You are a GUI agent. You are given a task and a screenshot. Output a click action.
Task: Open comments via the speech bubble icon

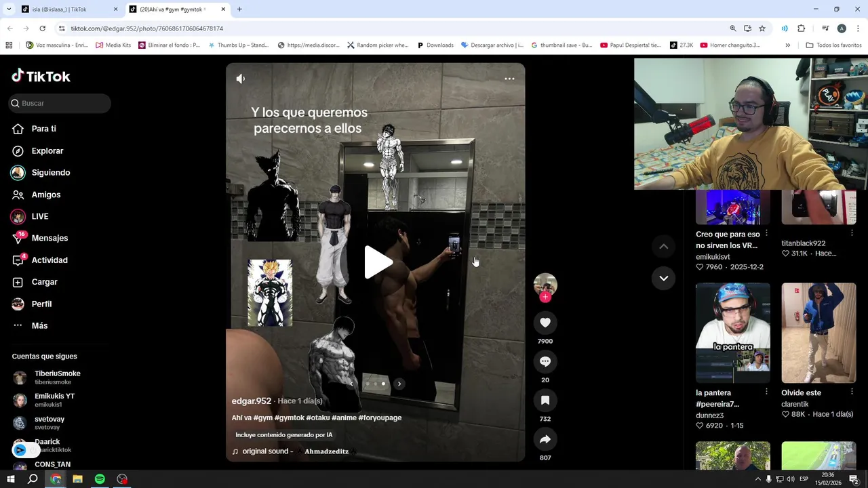tap(545, 361)
